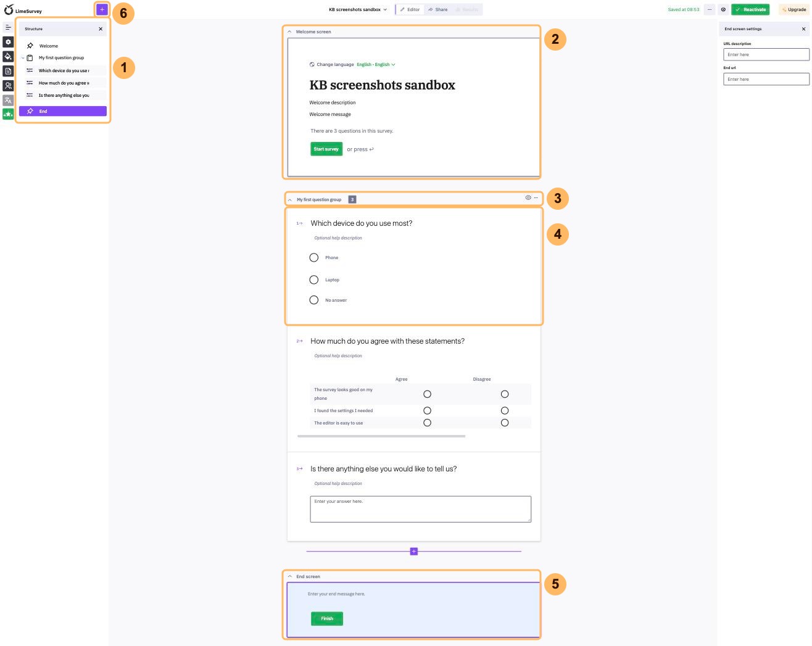Select End in the Structure panel
Viewport: 812px width, 646px height.
(63, 111)
